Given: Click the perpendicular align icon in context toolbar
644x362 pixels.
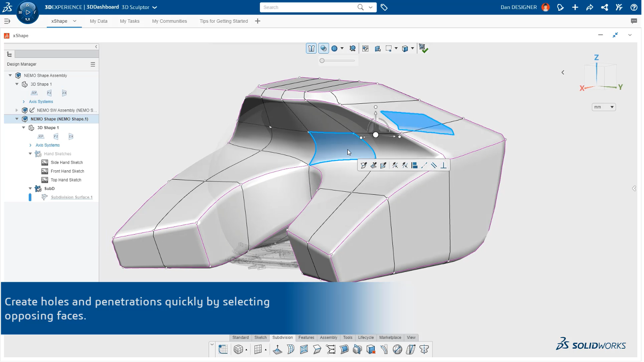Looking at the screenshot, I should pos(444,166).
